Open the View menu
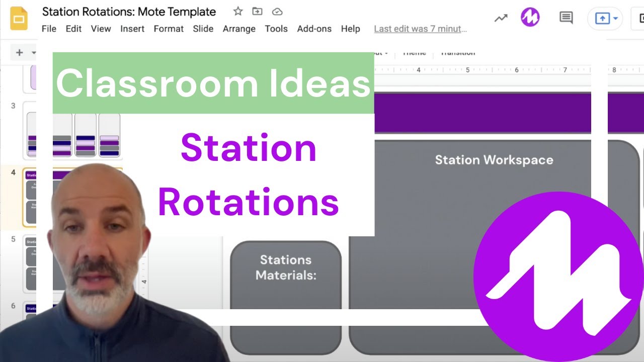644x362 pixels. tap(101, 29)
